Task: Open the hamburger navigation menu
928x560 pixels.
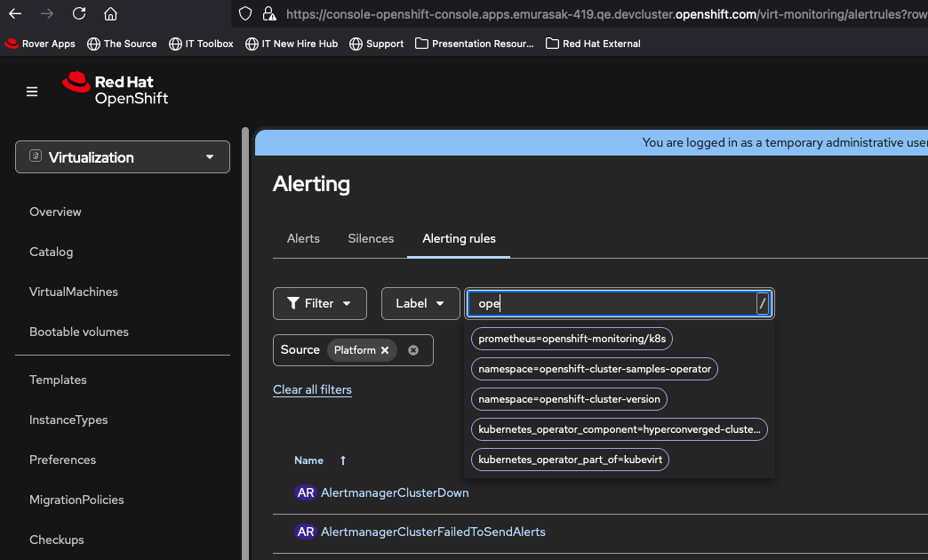Action: (32, 92)
